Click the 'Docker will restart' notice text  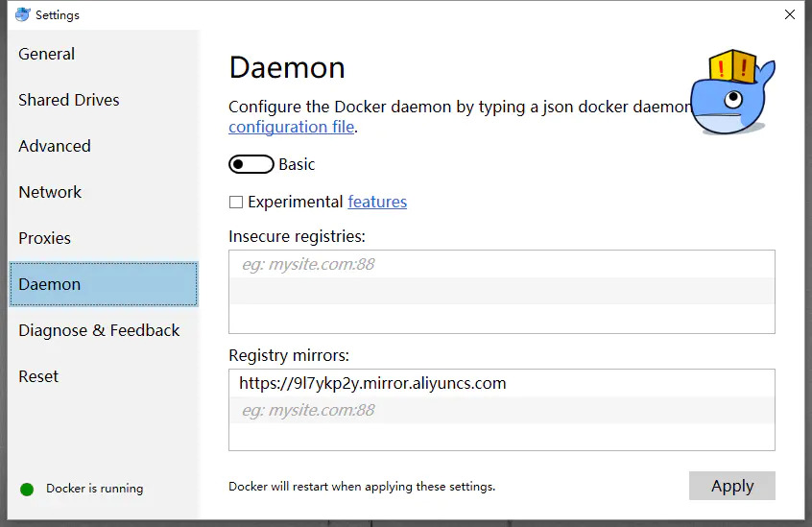coord(362,487)
